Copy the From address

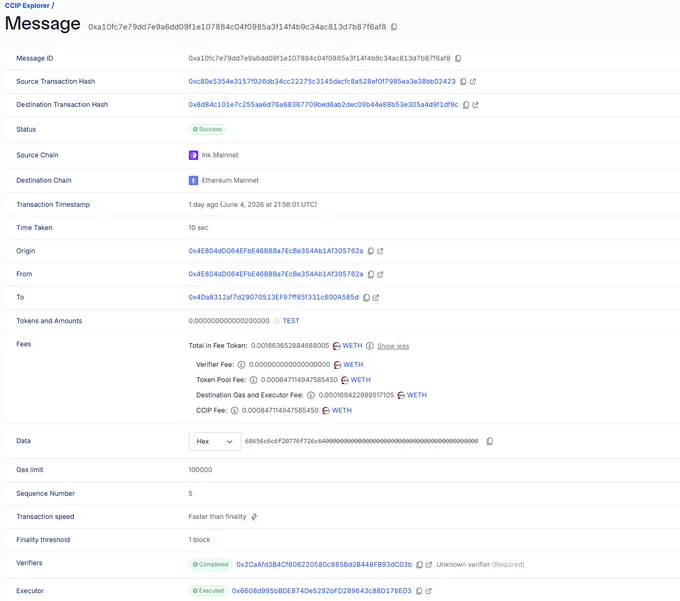click(371, 274)
